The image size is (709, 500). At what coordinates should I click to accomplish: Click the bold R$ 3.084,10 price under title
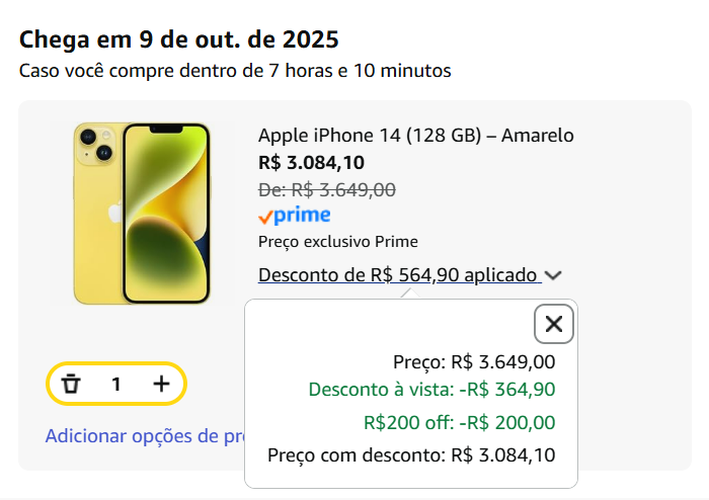tap(311, 162)
